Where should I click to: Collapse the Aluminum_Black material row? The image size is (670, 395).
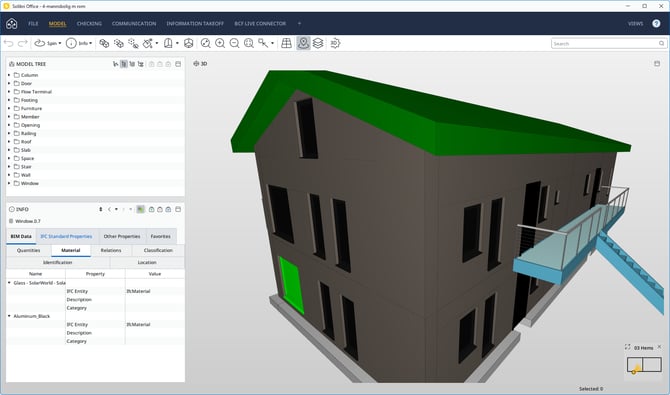(9, 316)
